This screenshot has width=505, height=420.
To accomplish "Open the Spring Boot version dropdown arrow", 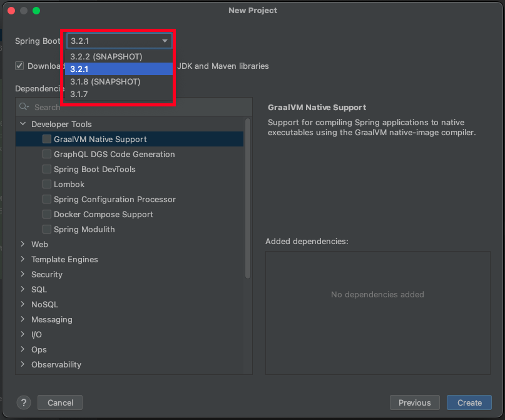I will coord(165,41).
